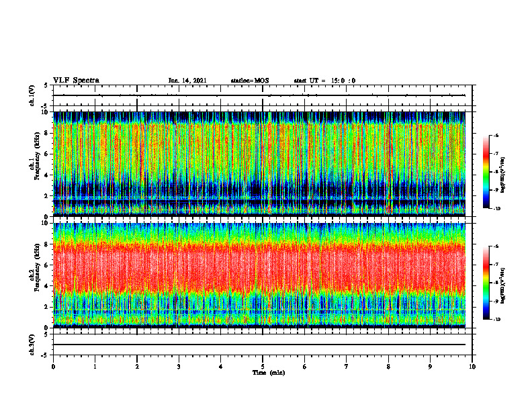Click the ch.3 voltage waveform trace
The width and height of the screenshot is (532, 411).
(x=259, y=345)
